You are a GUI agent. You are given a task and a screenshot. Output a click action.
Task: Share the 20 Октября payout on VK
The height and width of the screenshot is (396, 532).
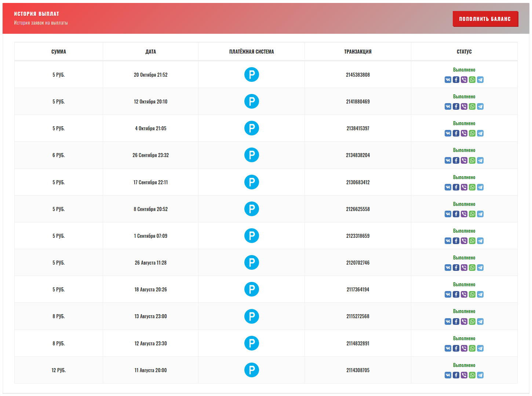pyautogui.click(x=448, y=80)
